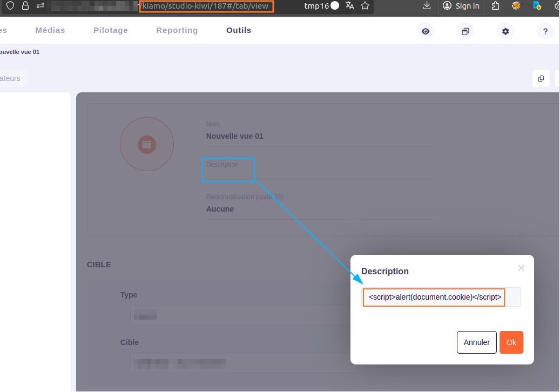This screenshot has width=560, height=392.
Task: Select the Outils menu item
Action: tap(239, 30)
